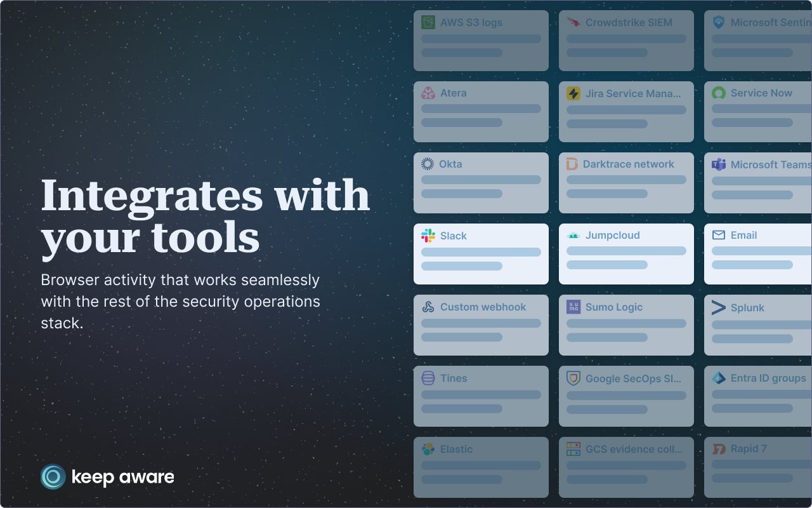812x508 pixels.
Task: Click the Splunk arrow icon
Action: click(719, 307)
